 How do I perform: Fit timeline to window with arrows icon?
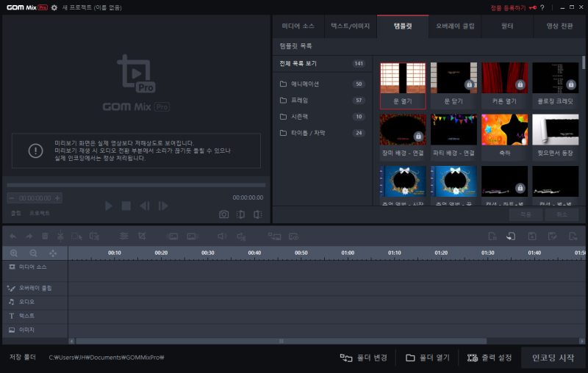click(x=53, y=253)
